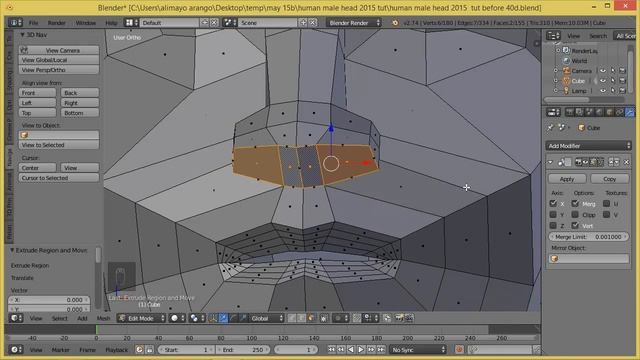Open the Mesh menu in 3D header
The width and height of the screenshot is (640, 360).
[103, 318]
